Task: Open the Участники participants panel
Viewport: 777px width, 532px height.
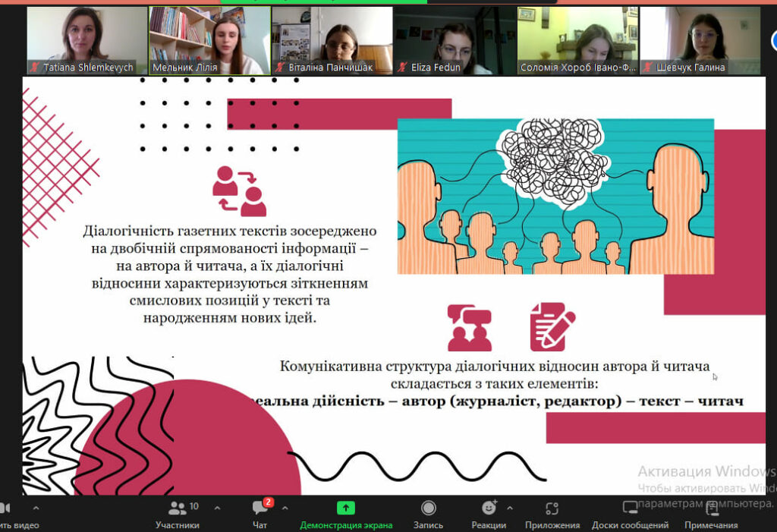Action: (x=178, y=513)
